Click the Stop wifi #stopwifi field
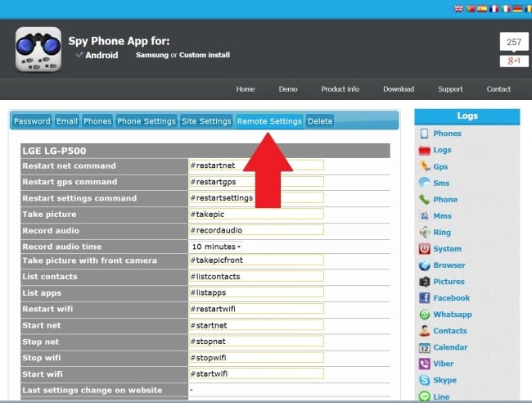Screen dimensions: 532x403 tap(256, 357)
